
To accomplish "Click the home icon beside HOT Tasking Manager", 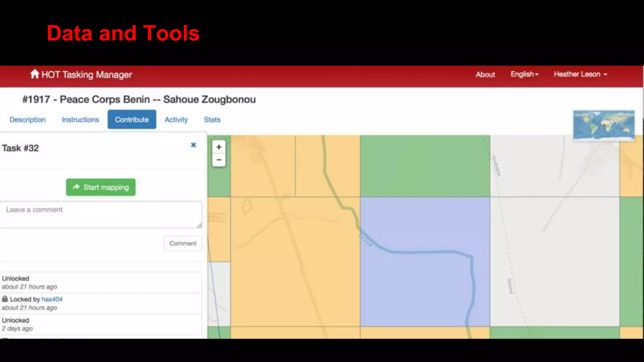I will click(x=35, y=74).
